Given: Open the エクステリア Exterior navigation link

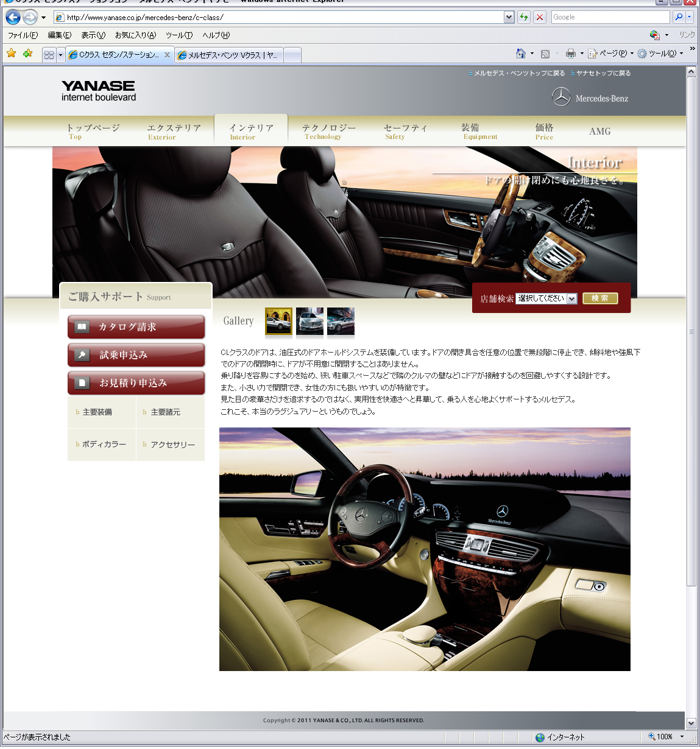Looking at the screenshot, I should coord(174,132).
